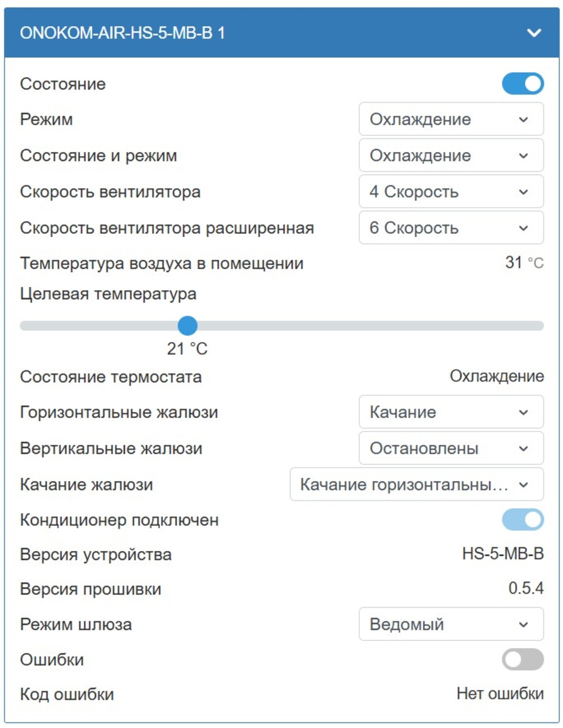The width and height of the screenshot is (563, 728).
Task: Open the Режим dropdown showing Охлаждение
Action: (x=451, y=119)
